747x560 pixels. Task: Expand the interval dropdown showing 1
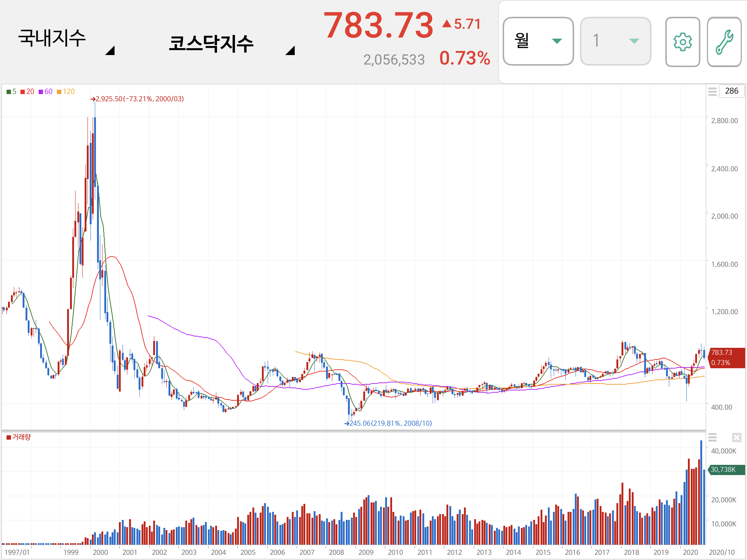pos(615,41)
